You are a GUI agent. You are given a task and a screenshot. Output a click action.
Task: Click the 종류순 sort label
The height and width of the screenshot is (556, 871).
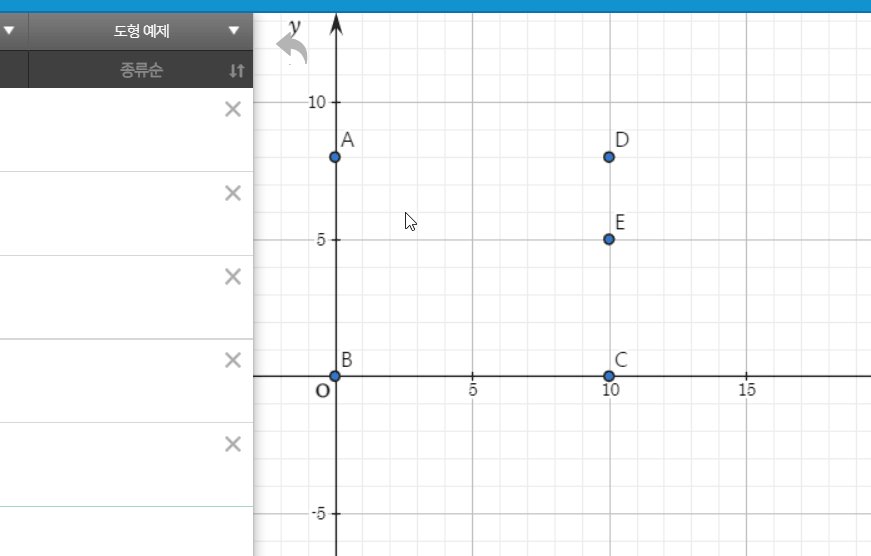click(141, 70)
